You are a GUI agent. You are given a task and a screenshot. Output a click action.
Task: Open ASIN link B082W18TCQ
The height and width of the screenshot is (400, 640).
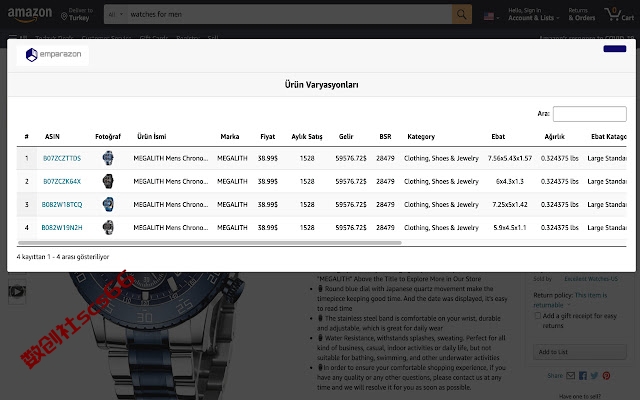click(62, 204)
